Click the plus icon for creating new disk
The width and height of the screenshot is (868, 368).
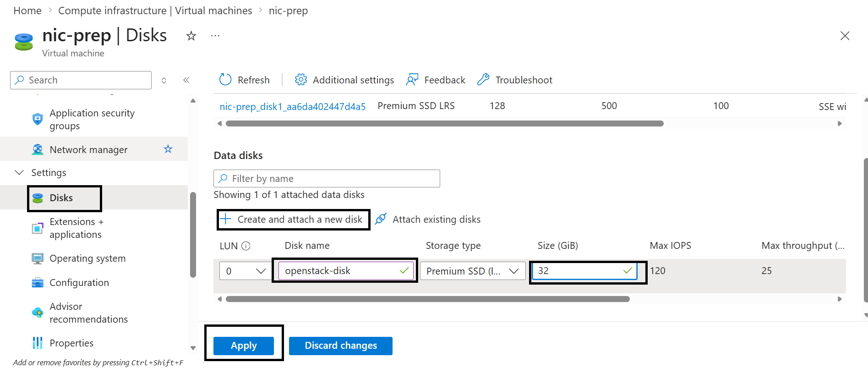226,219
